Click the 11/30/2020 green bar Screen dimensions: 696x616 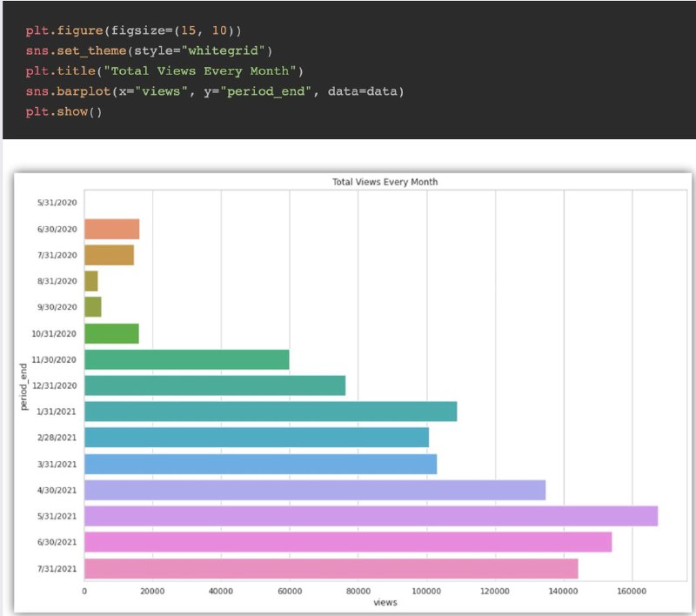(x=187, y=359)
